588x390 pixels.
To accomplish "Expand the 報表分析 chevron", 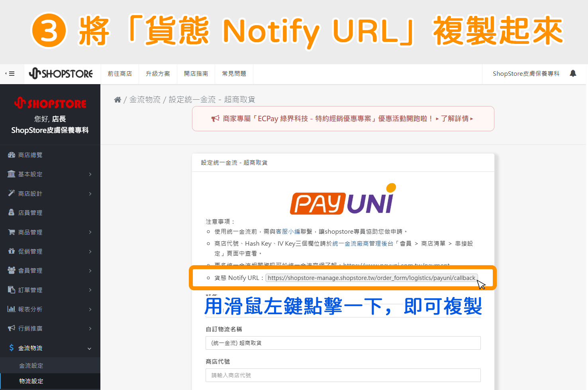I will (x=90, y=309).
